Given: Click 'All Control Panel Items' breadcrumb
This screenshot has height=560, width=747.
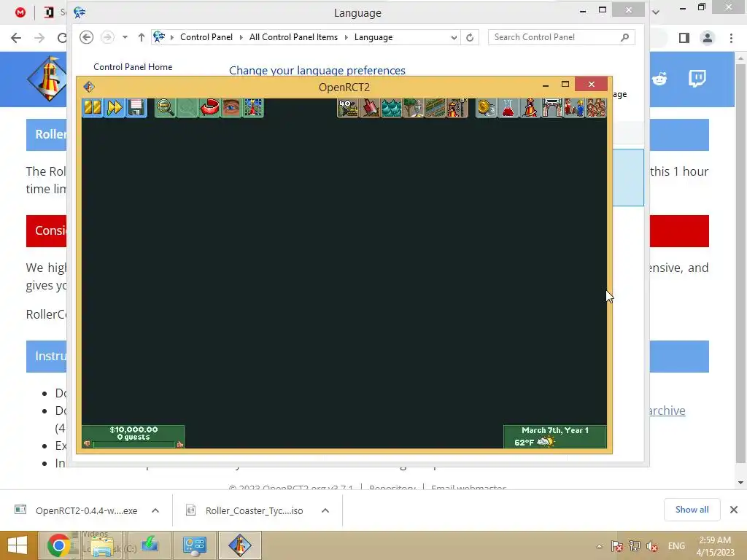Looking at the screenshot, I should (x=293, y=37).
